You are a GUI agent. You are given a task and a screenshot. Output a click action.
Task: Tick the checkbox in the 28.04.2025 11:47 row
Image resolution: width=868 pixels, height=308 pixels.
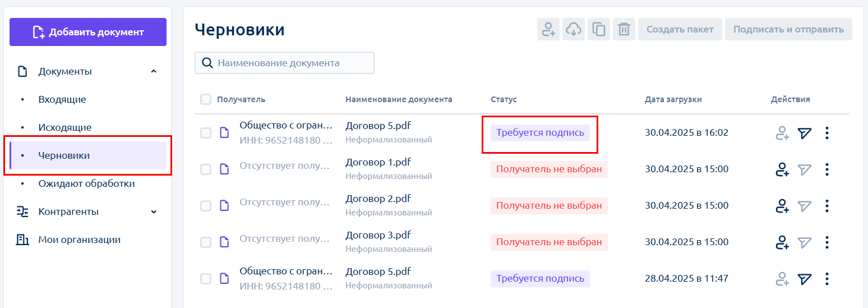[x=206, y=279]
